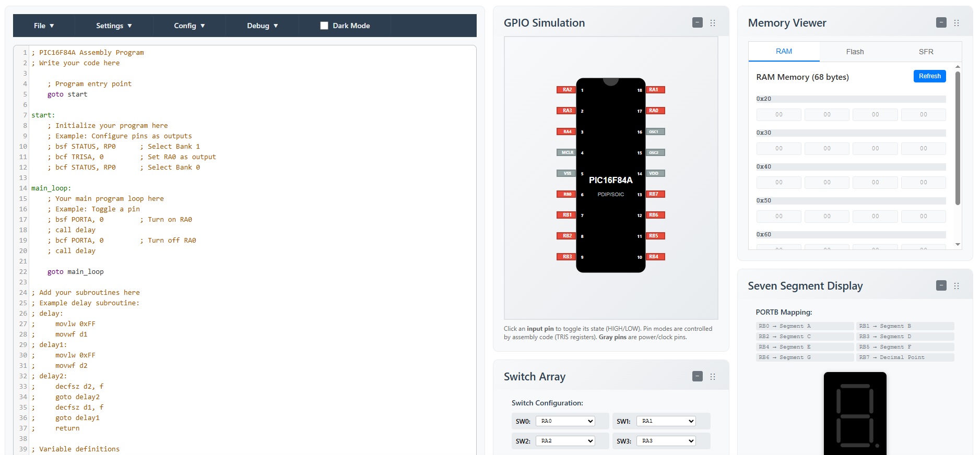Open the SW1 pin dropdown

click(x=666, y=421)
